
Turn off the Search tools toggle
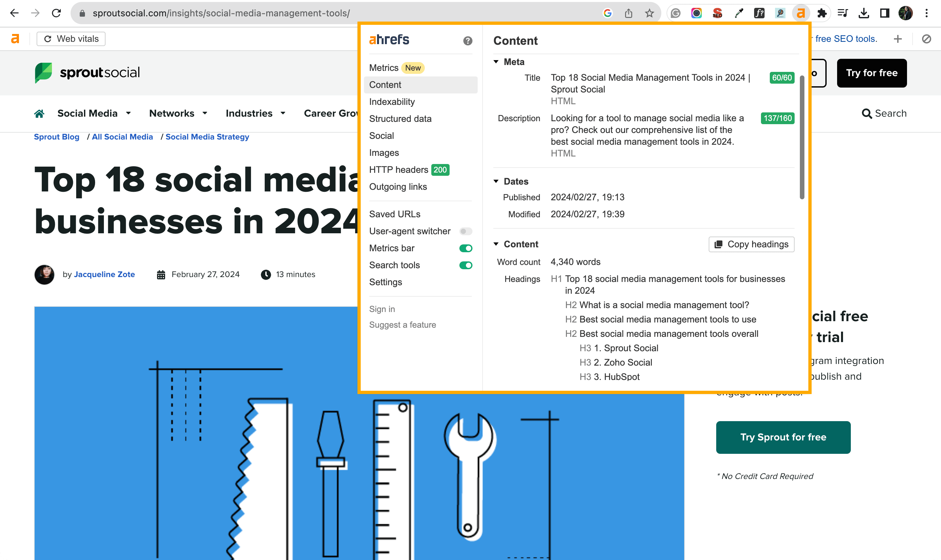click(x=466, y=265)
